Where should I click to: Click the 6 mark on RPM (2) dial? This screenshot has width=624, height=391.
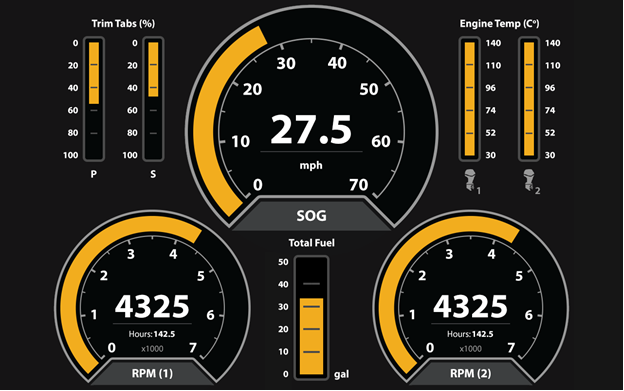[x=528, y=315]
